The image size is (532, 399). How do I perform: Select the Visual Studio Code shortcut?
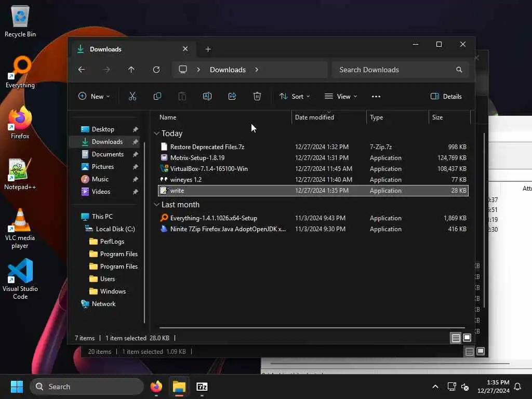(x=20, y=280)
